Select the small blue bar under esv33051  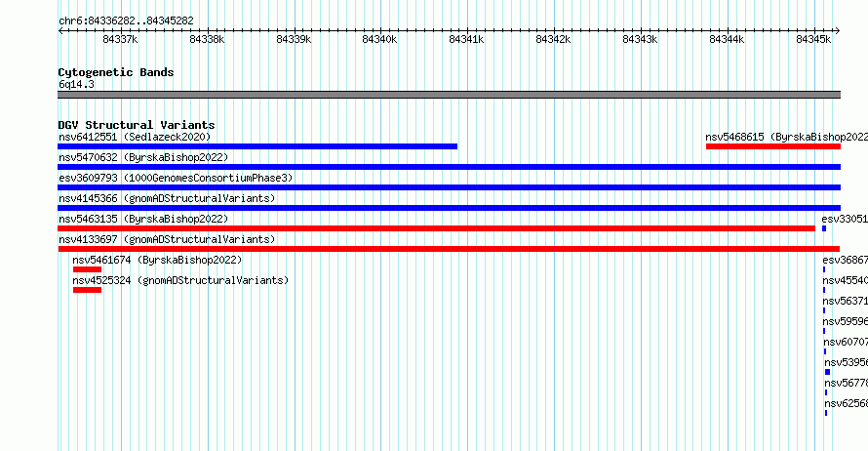824,228
